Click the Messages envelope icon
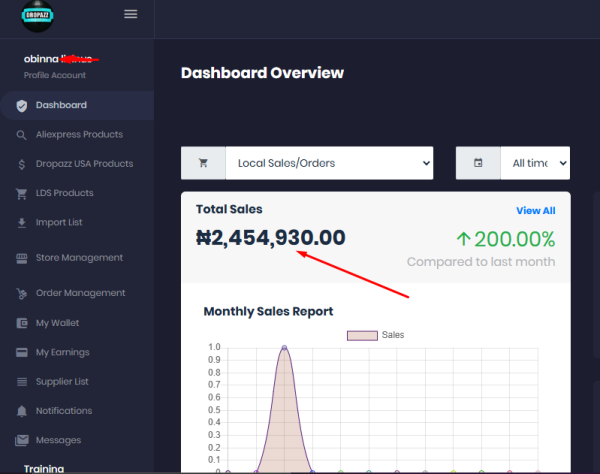Screen dimensions: 600x474 point(21,440)
